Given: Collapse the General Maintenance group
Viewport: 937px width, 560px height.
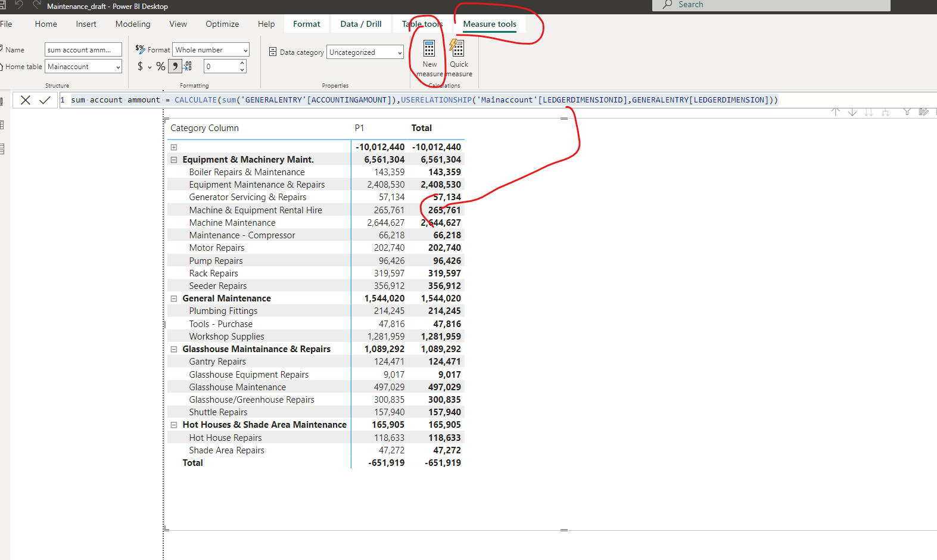Looking at the screenshot, I should pyautogui.click(x=174, y=298).
